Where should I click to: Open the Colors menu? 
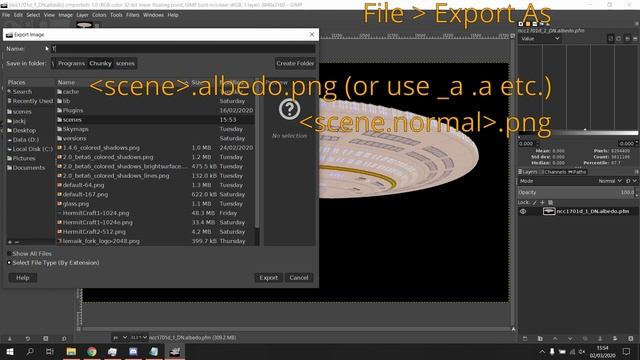click(99, 15)
